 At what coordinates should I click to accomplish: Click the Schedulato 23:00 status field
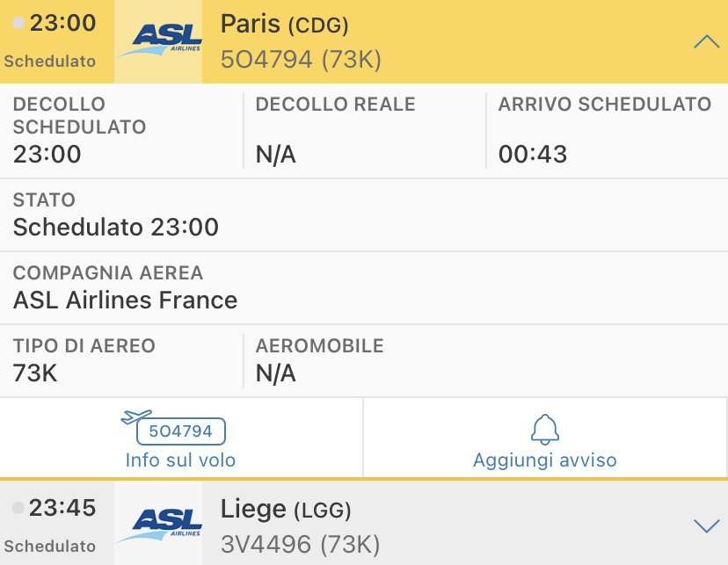pyautogui.click(x=115, y=228)
